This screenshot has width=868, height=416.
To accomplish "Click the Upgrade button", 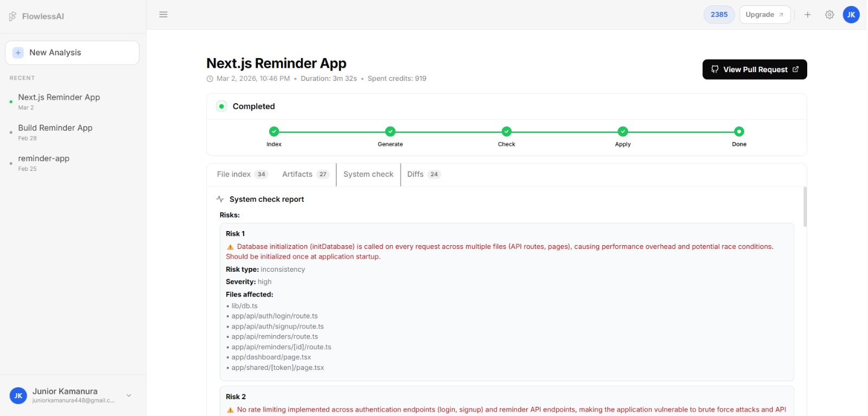I will (x=765, y=15).
